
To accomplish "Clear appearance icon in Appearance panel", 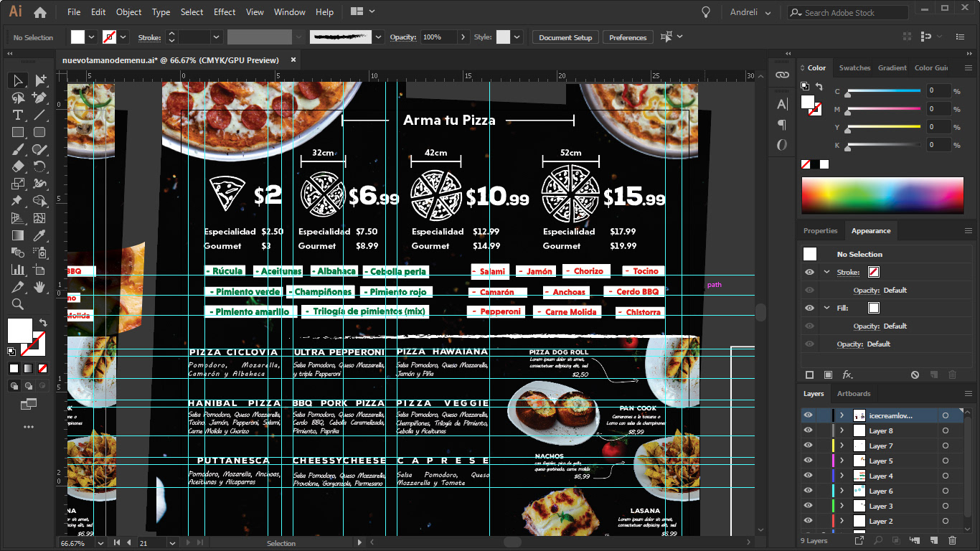I will [915, 375].
